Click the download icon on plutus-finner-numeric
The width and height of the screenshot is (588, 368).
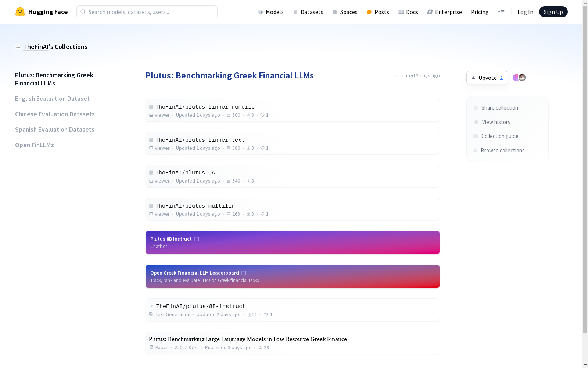[x=248, y=115]
